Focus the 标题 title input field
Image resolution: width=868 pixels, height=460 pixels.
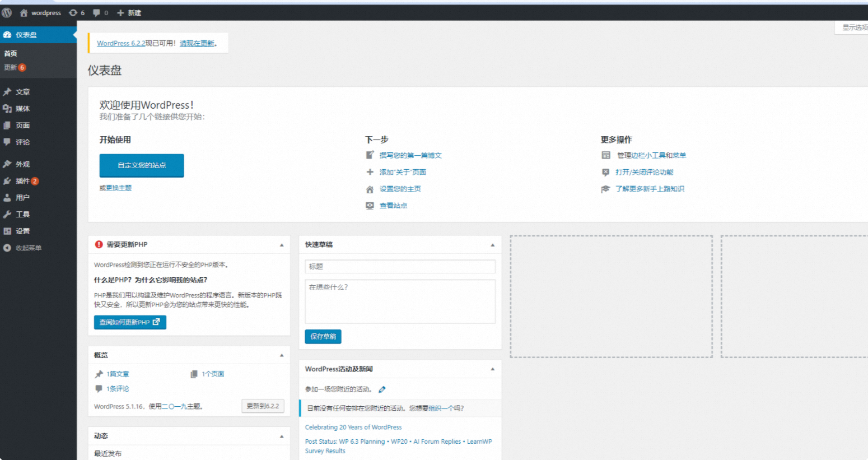coord(400,267)
